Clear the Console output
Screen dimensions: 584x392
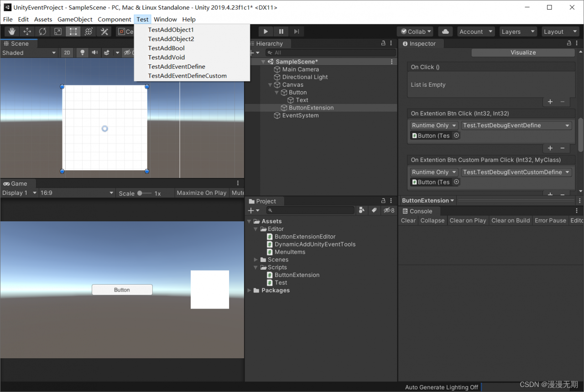click(x=408, y=220)
